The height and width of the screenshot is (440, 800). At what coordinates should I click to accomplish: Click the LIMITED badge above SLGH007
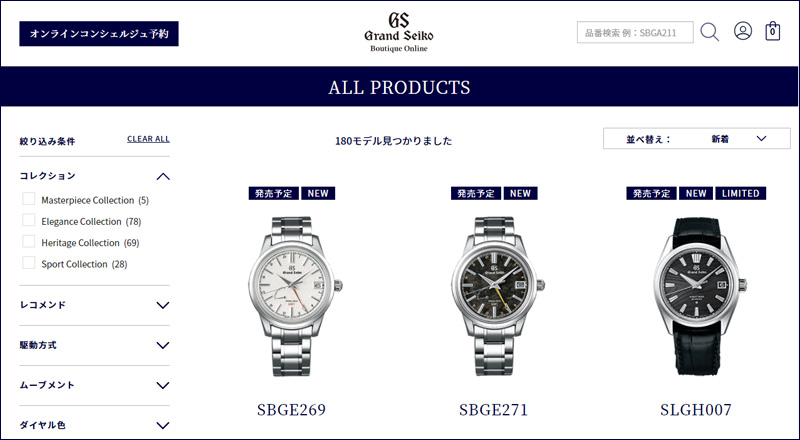(741, 193)
